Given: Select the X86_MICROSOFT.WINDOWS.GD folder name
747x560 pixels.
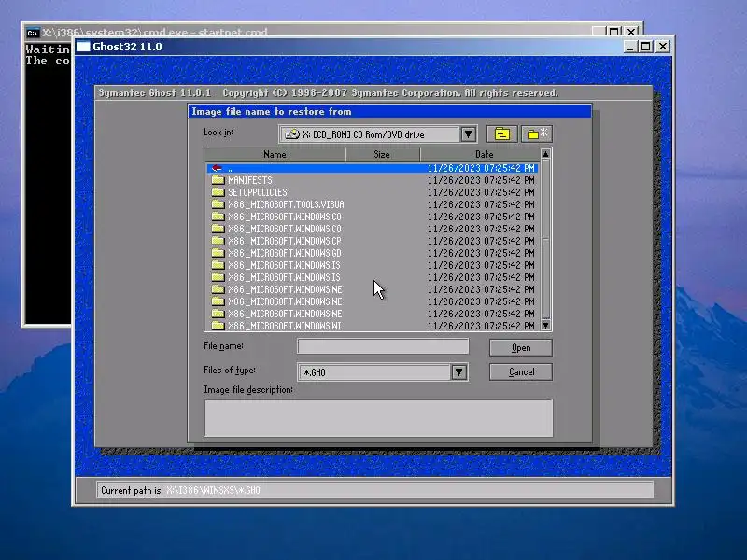Looking at the screenshot, I should click(x=285, y=253).
